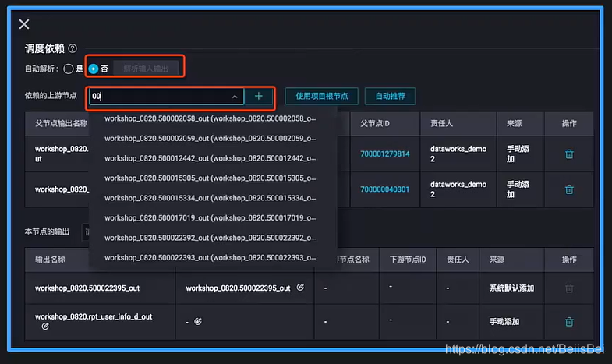Edit output table name of workshop_0820.500022395_out
The height and width of the screenshot is (364, 612).
coord(300,288)
